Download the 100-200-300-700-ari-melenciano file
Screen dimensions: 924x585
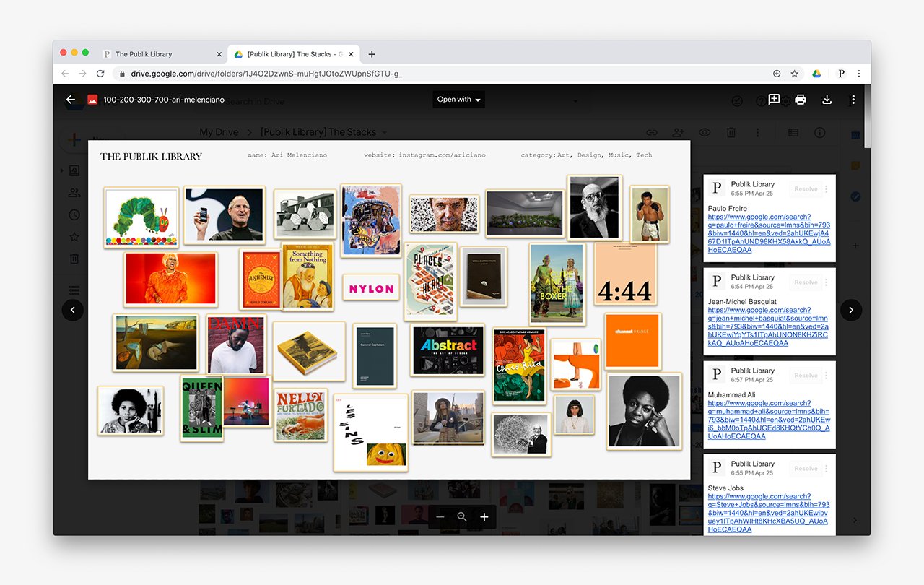pos(827,100)
